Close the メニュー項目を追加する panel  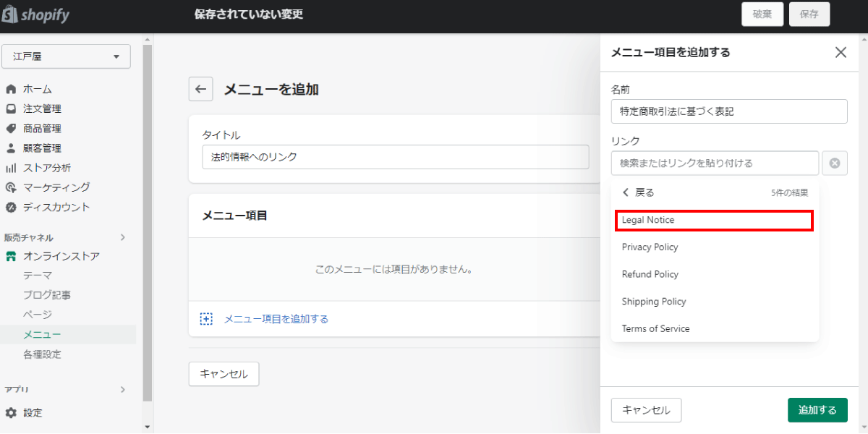point(841,52)
